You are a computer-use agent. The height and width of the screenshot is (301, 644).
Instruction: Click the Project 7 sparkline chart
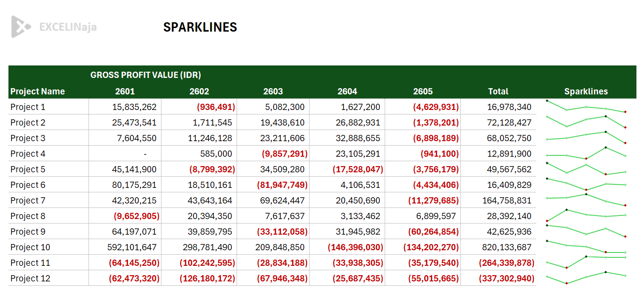586,199
